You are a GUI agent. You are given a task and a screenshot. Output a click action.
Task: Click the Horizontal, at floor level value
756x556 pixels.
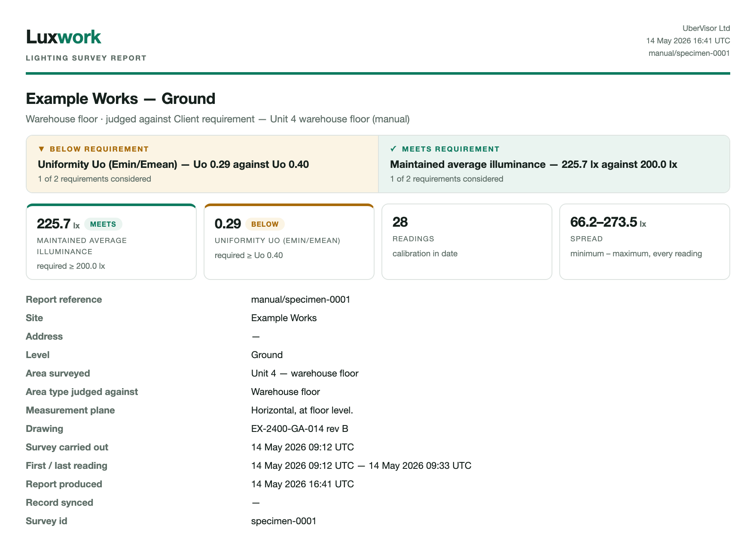(x=302, y=410)
